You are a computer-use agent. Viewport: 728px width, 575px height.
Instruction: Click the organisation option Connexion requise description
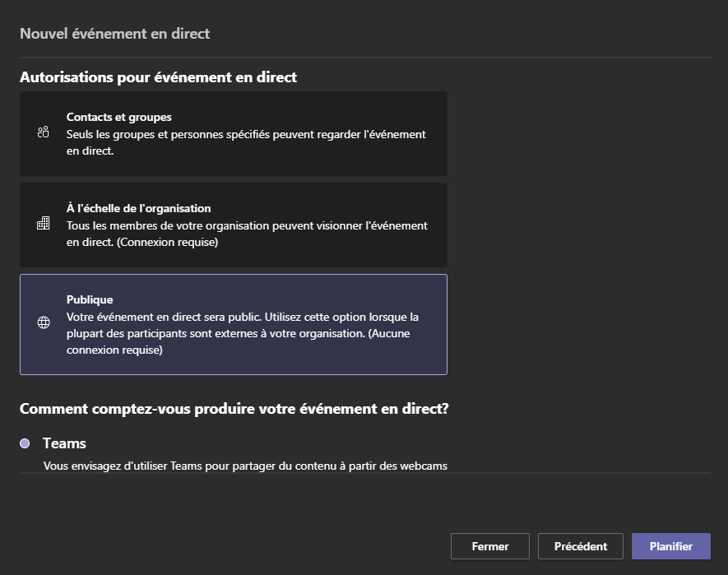pyautogui.click(x=247, y=234)
